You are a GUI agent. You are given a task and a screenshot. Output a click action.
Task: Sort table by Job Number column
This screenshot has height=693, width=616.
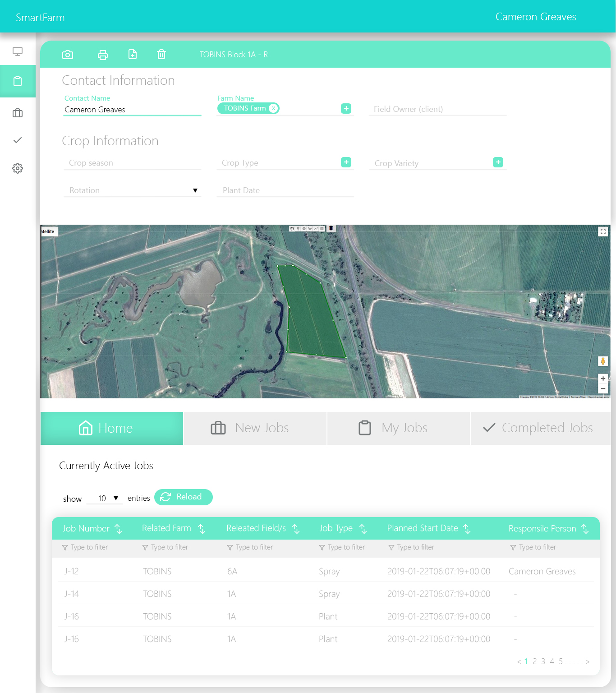pos(118,529)
